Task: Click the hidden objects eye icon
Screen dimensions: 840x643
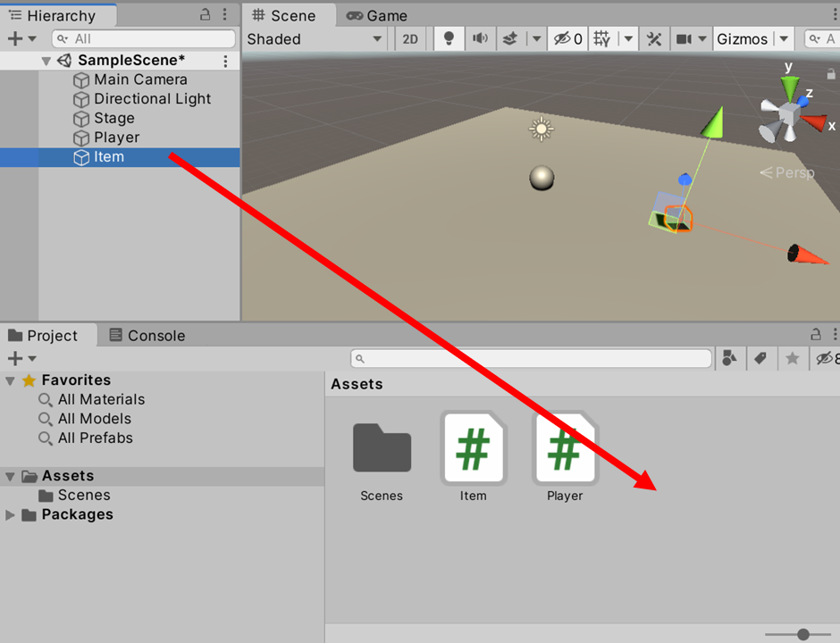Action: [x=567, y=38]
